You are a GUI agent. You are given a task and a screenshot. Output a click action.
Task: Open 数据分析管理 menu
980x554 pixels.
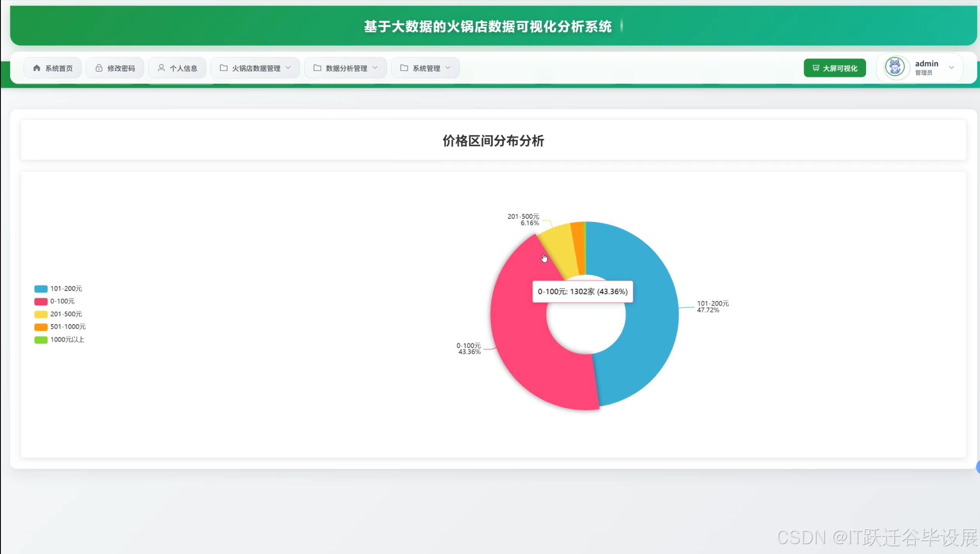click(345, 68)
